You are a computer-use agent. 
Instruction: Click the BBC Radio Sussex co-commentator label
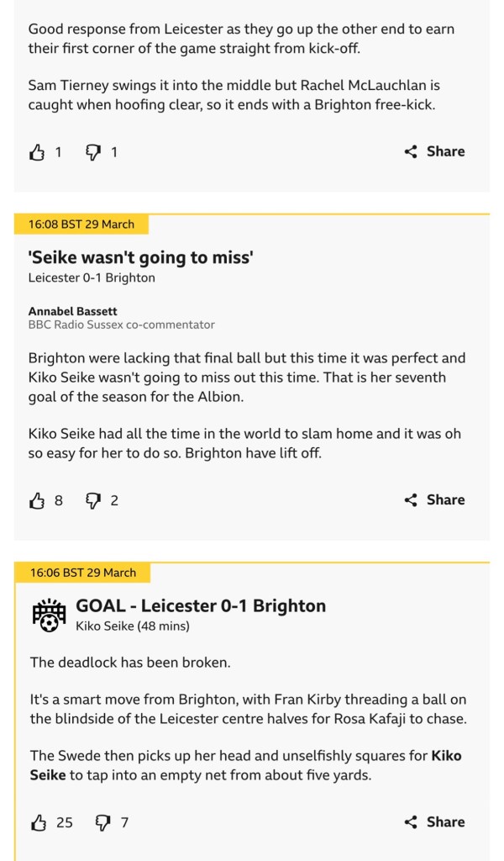tap(122, 325)
